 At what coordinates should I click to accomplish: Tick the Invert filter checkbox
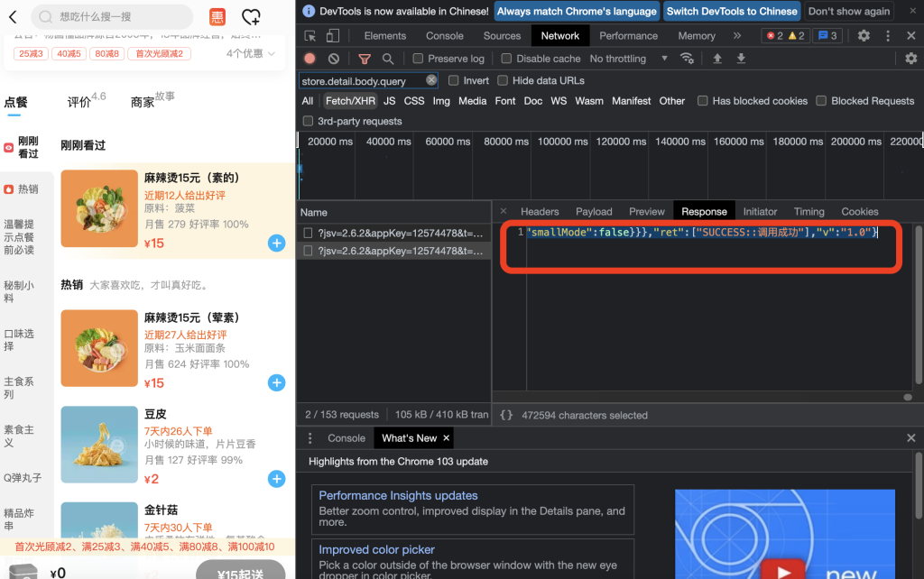[x=454, y=80]
